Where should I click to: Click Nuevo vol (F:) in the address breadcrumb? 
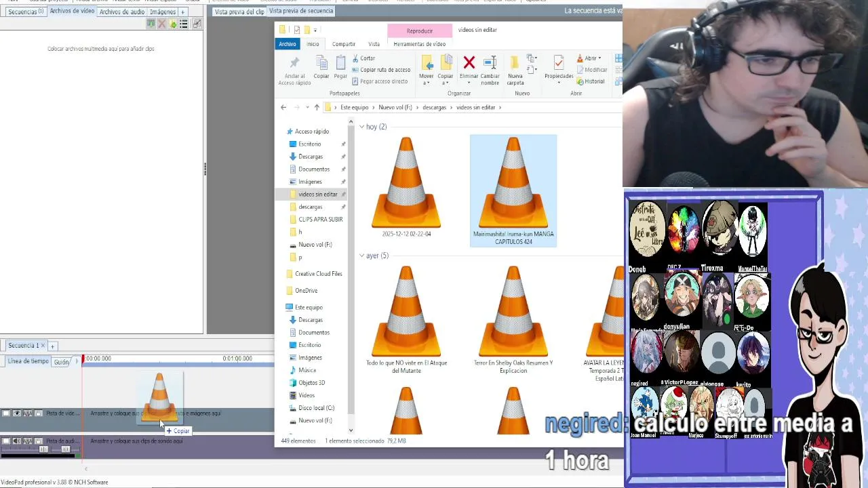(x=395, y=107)
